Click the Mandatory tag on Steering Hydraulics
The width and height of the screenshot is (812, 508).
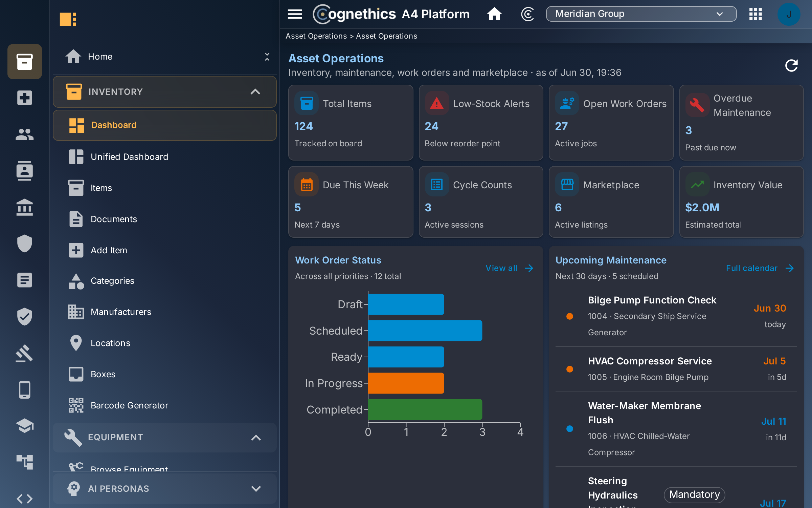[x=694, y=494]
